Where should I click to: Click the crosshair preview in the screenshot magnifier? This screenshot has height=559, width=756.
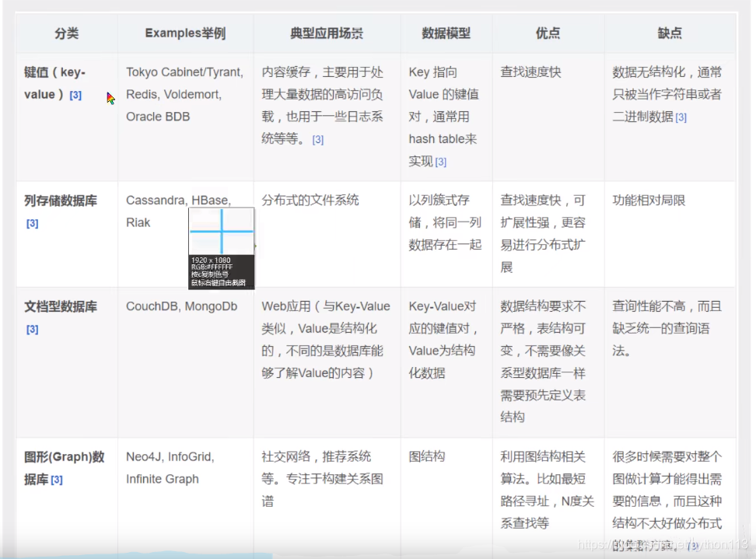click(222, 230)
